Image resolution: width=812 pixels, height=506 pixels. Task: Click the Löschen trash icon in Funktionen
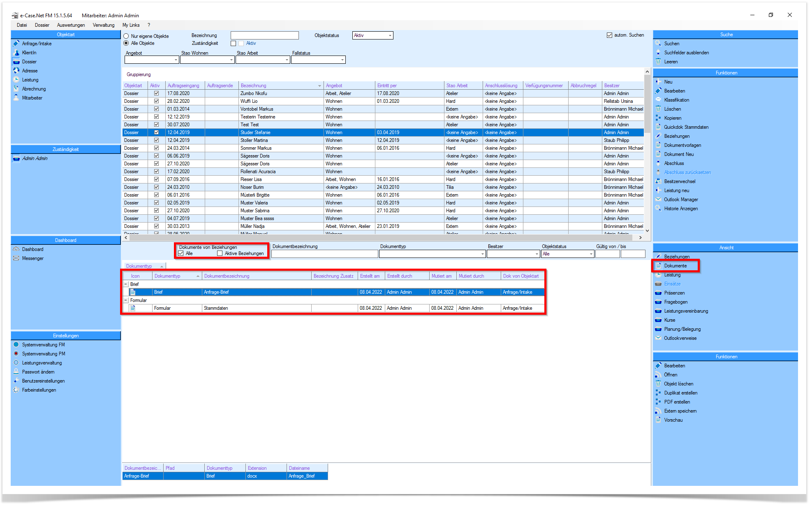click(x=658, y=109)
